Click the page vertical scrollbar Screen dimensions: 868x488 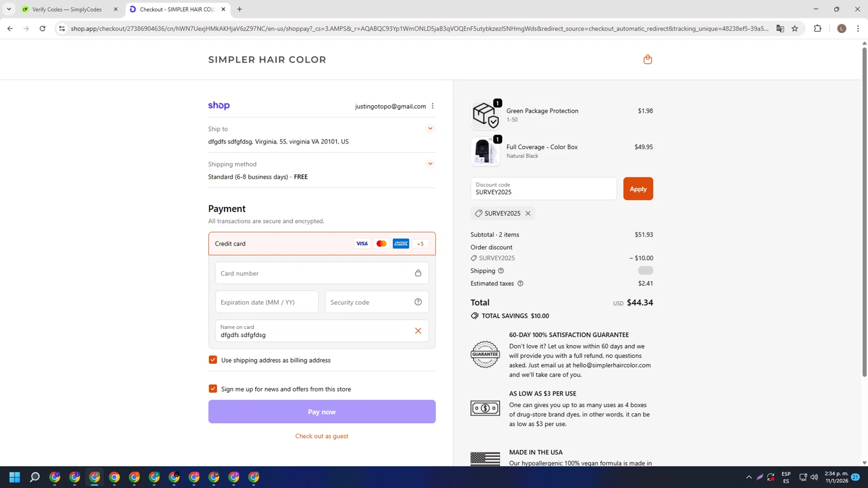coord(865,211)
